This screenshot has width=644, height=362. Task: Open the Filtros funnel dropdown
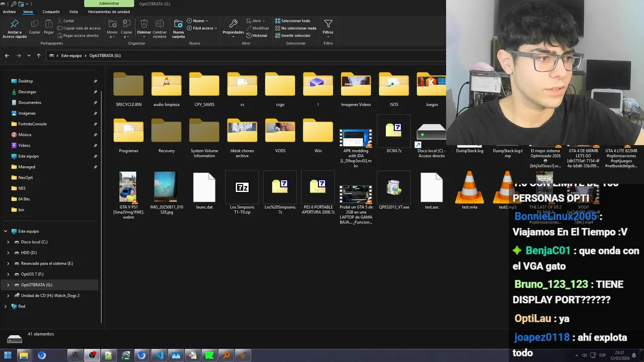click(x=328, y=28)
